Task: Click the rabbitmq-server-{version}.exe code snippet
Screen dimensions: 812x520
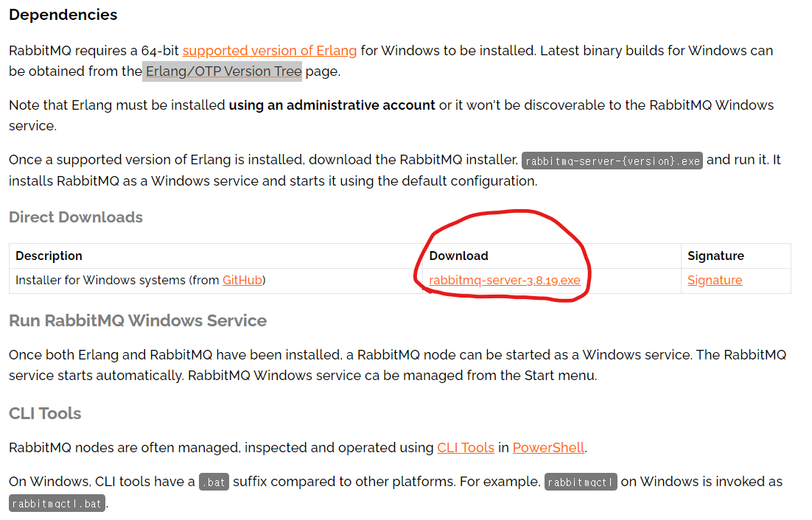Action: 612,161
